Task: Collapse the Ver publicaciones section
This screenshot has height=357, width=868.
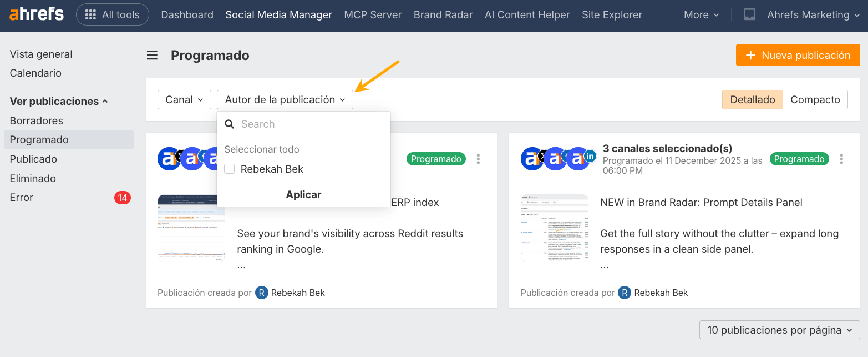Action: click(53, 101)
